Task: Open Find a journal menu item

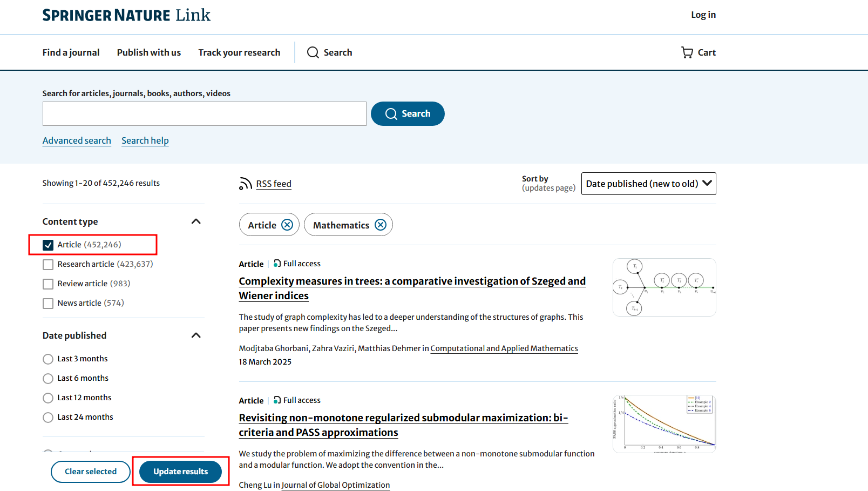Action: (x=71, y=52)
